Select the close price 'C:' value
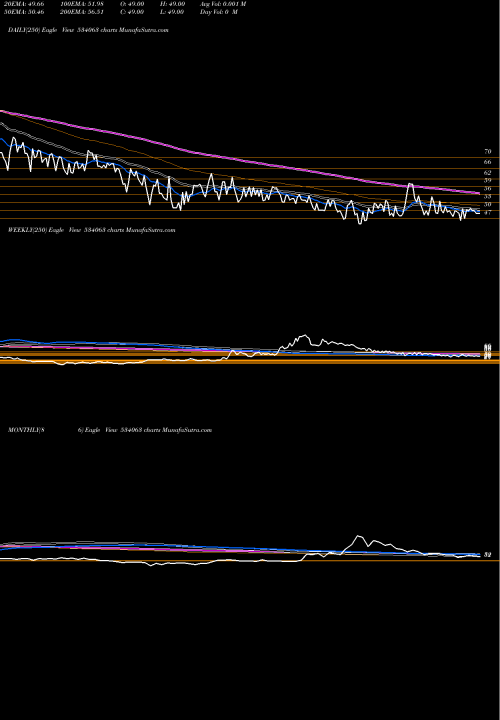The width and height of the screenshot is (500, 720). point(132,12)
